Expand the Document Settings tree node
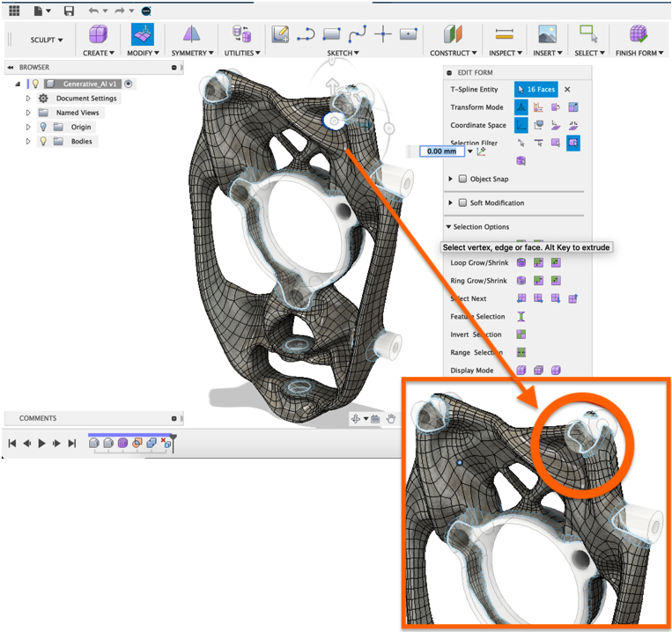 pos(29,99)
